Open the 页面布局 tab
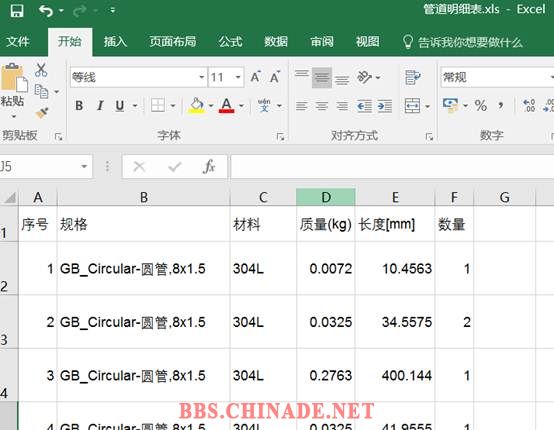Screen dimensions: 554x430 click(172, 42)
